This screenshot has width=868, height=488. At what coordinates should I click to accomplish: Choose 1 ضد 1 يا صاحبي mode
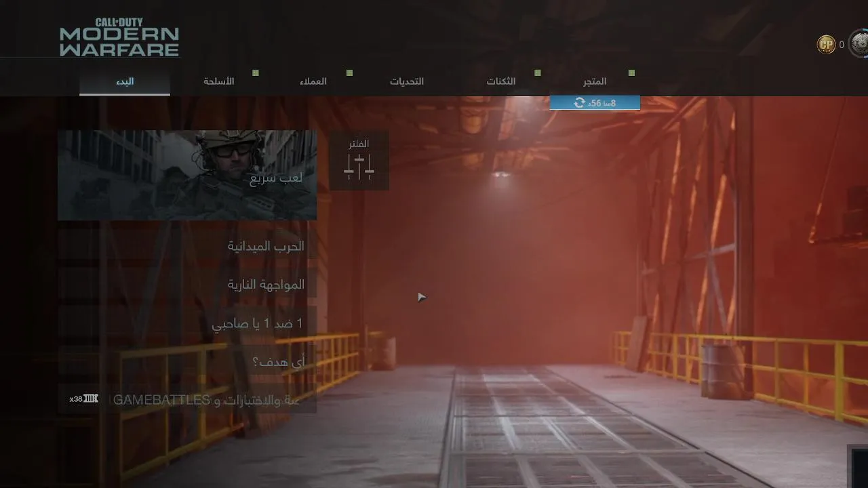click(187, 323)
